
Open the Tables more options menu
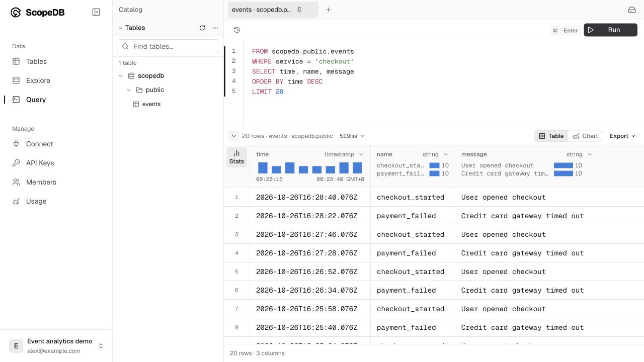click(x=215, y=28)
